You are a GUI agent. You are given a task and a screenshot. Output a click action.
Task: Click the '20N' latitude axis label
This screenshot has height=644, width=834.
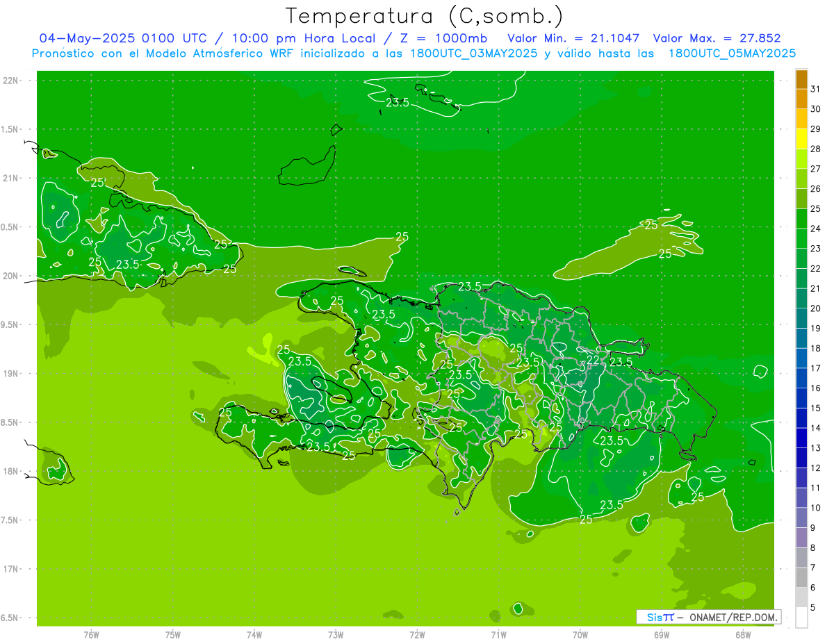click(x=10, y=276)
